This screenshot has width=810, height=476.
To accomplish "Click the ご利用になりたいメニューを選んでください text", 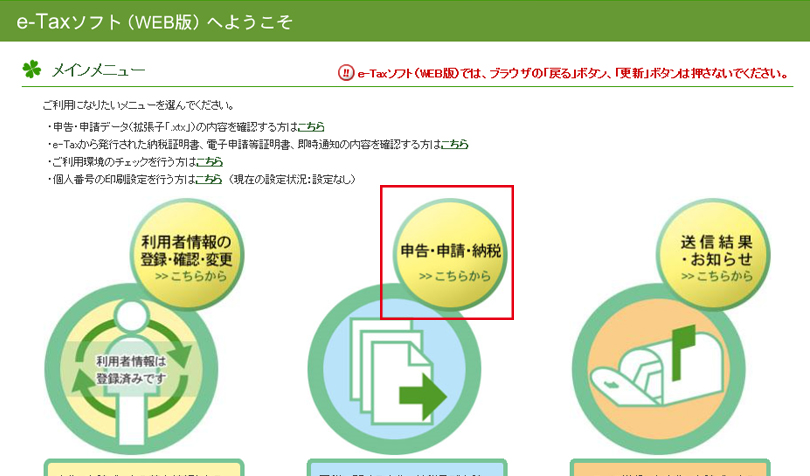I will click(x=138, y=105).
